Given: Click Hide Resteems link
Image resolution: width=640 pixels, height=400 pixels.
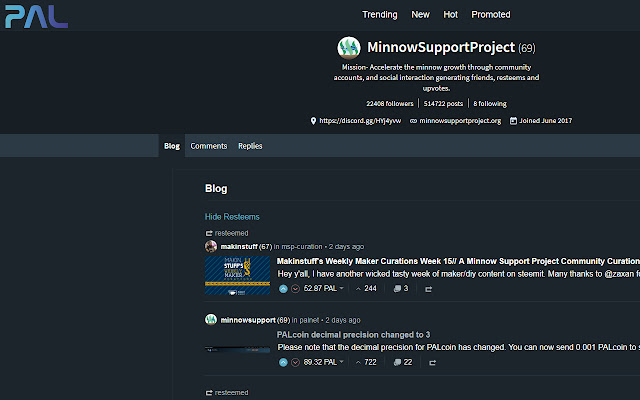Looking at the screenshot, I should pos(232,217).
